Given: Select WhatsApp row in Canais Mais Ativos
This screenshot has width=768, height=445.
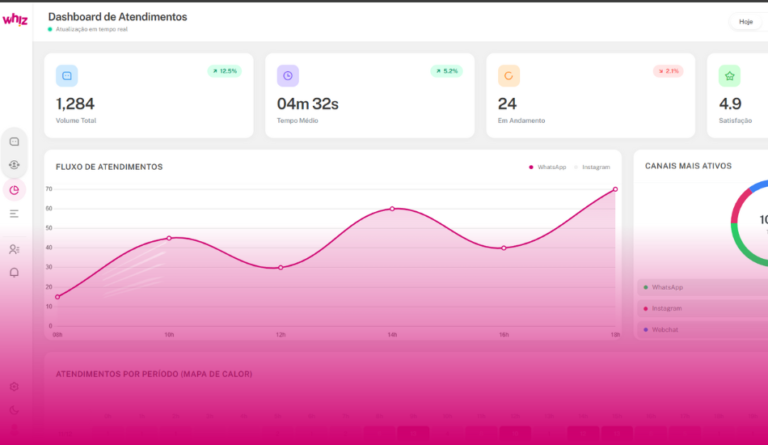Looking at the screenshot, I should [702, 287].
